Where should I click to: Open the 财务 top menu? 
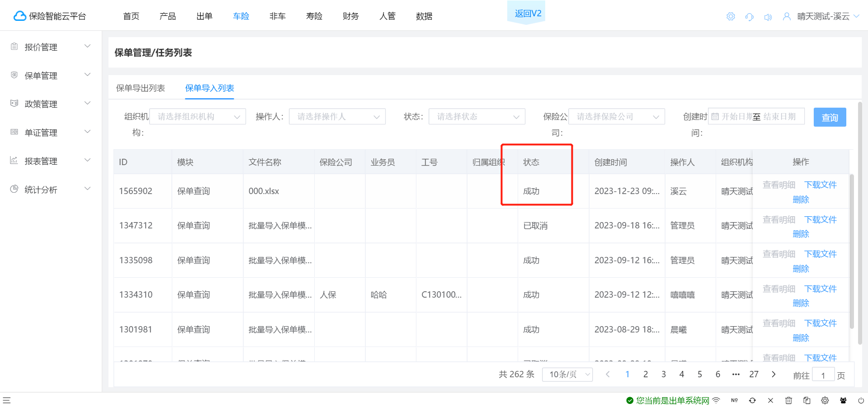coord(351,16)
